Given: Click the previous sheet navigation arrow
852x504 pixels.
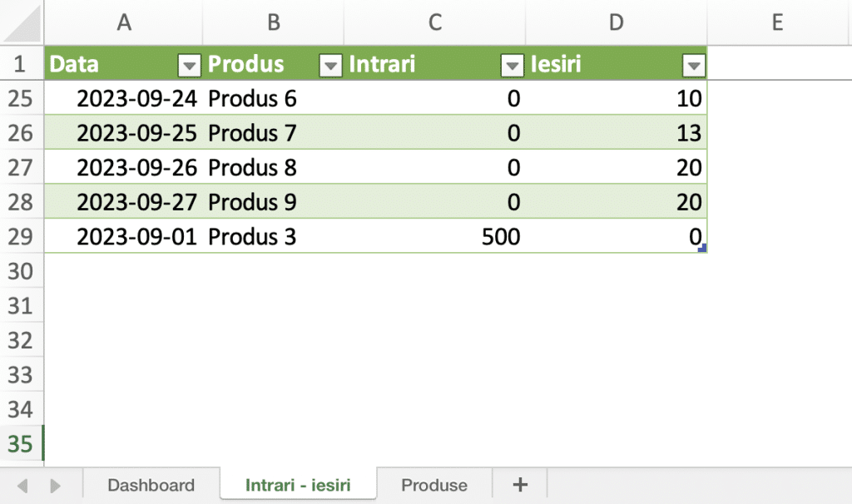Looking at the screenshot, I should click(x=22, y=485).
